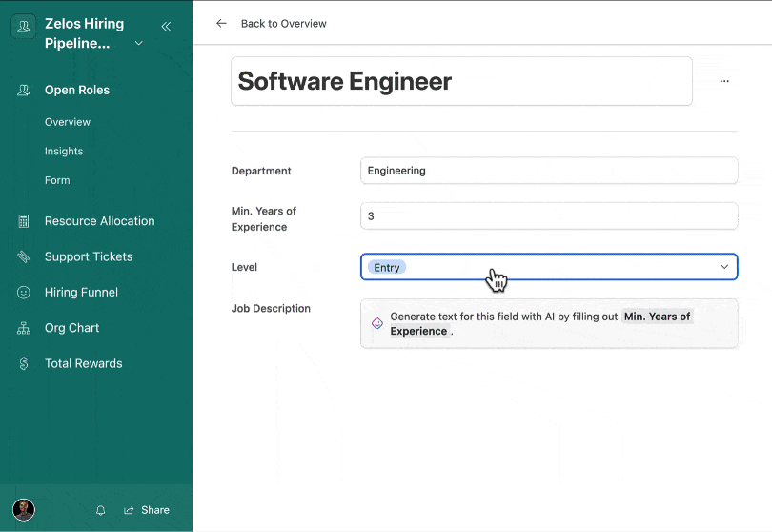Open notifications bell
This screenshot has width=772, height=532.
tap(100, 510)
